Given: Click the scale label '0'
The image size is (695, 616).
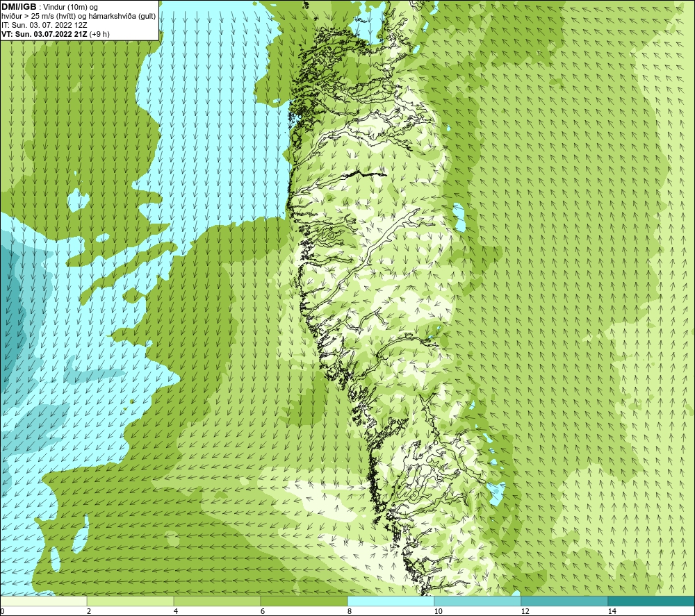Looking at the screenshot, I should point(2,611).
